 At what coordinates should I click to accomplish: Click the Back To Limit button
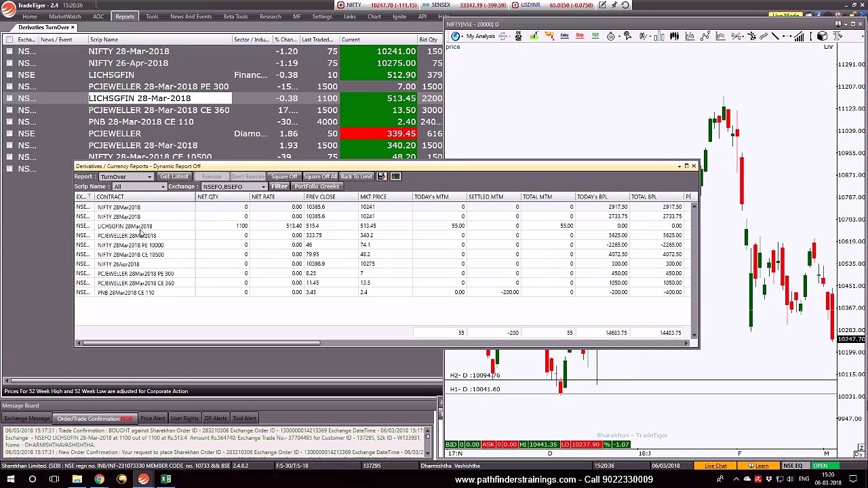click(356, 176)
